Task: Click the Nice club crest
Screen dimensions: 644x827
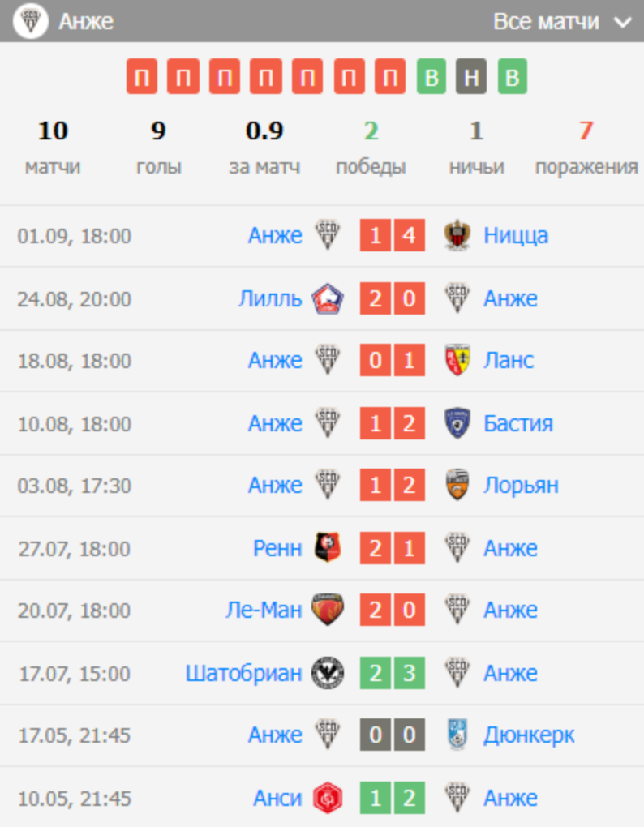Action: coord(458,236)
